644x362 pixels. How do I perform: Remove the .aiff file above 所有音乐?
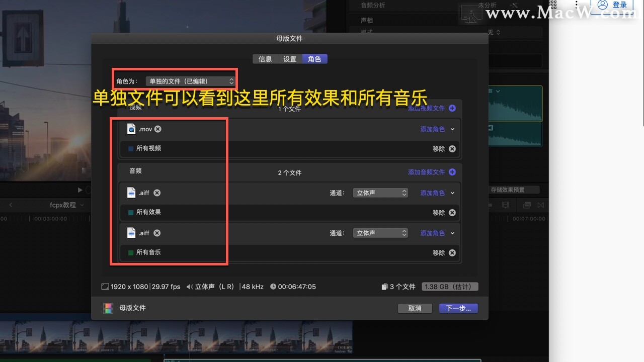(157, 233)
